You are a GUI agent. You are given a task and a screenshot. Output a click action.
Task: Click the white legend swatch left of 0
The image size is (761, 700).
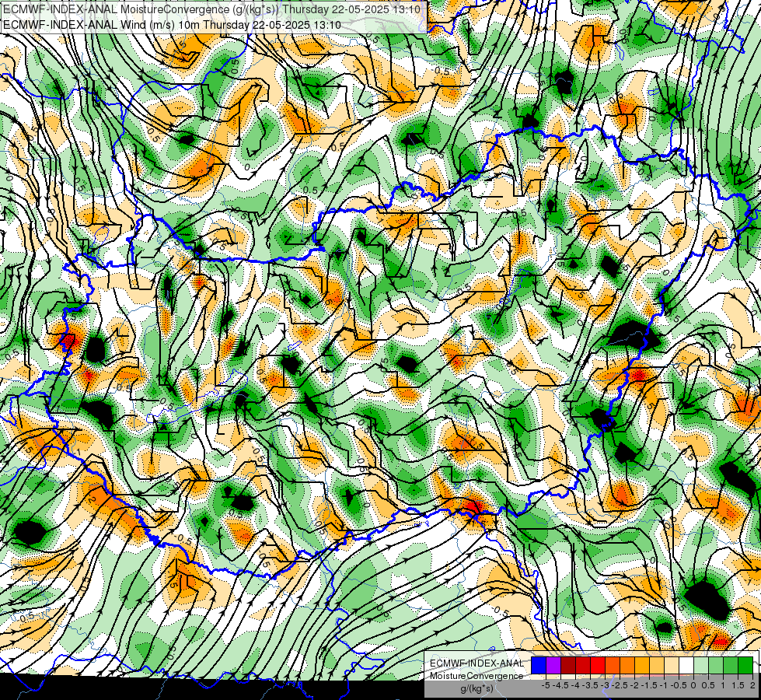[x=686, y=665]
